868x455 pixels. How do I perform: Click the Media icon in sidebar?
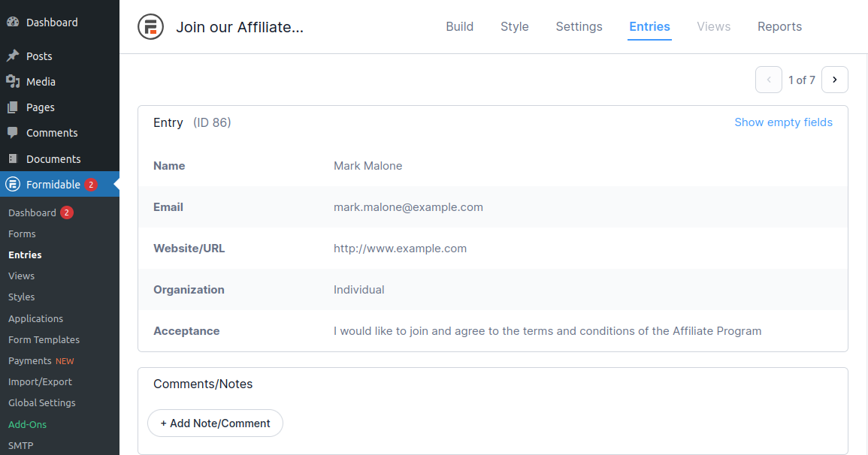tap(13, 82)
